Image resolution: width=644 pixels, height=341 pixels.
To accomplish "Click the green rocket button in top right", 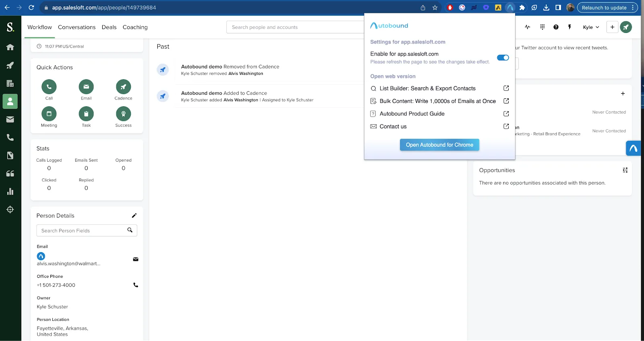I will [626, 27].
